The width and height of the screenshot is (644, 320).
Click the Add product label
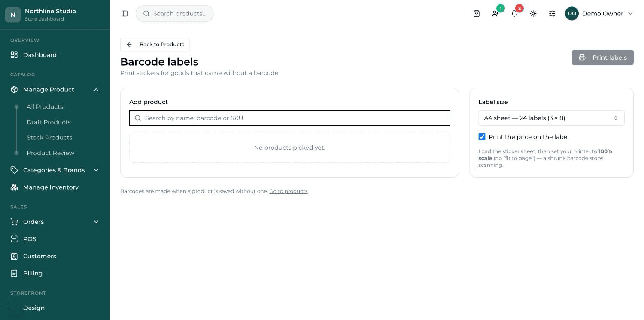(149, 102)
